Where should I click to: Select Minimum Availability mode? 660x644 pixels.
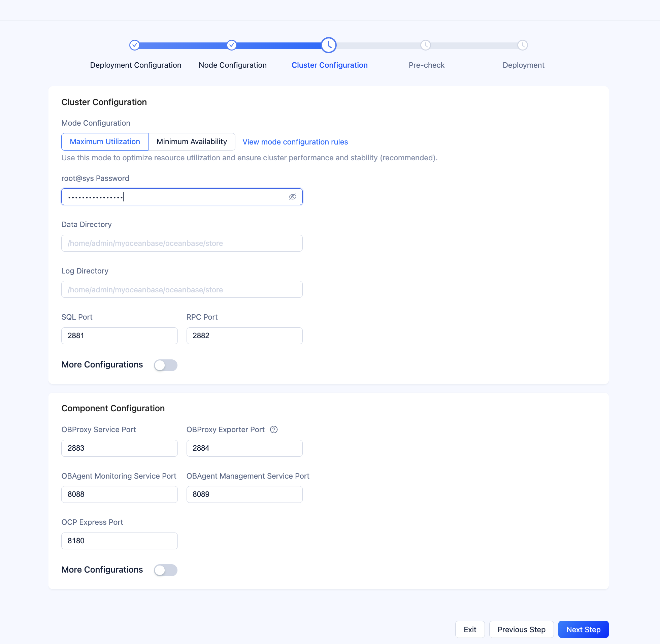(192, 142)
